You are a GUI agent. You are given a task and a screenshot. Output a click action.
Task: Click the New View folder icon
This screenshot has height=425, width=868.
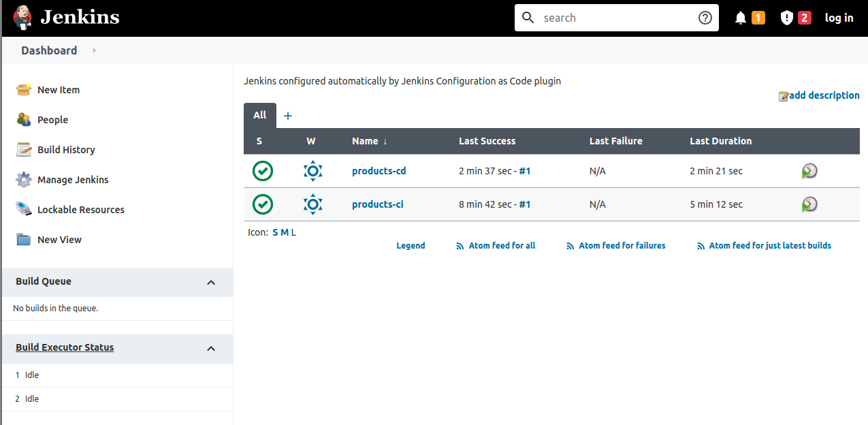point(24,240)
